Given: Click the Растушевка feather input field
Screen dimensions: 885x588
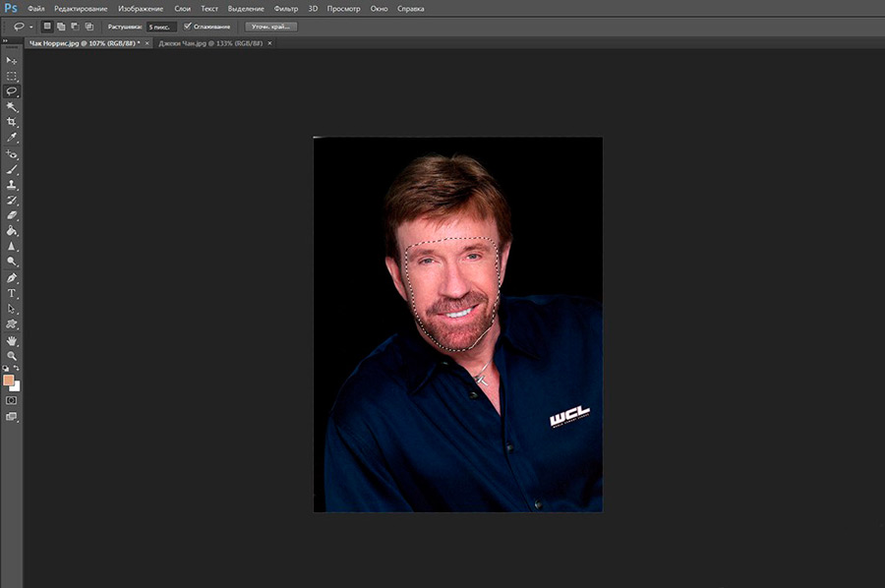Looking at the screenshot, I should [160, 27].
